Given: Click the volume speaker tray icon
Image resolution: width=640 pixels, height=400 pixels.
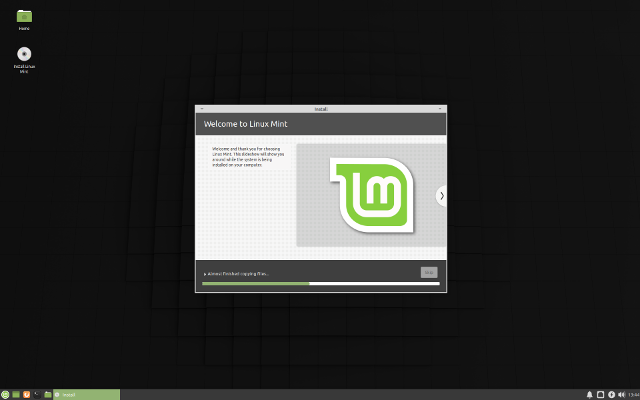Looking at the screenshot, I should [622, 395].
